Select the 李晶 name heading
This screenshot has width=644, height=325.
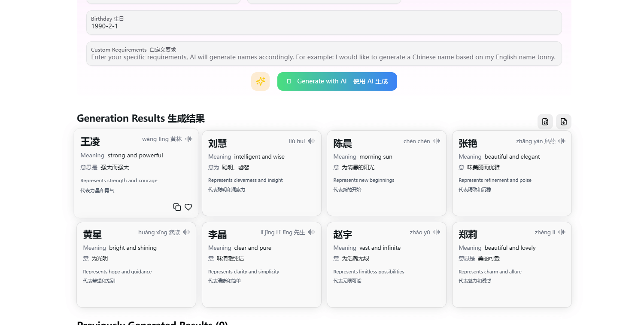tap(218, 234)
